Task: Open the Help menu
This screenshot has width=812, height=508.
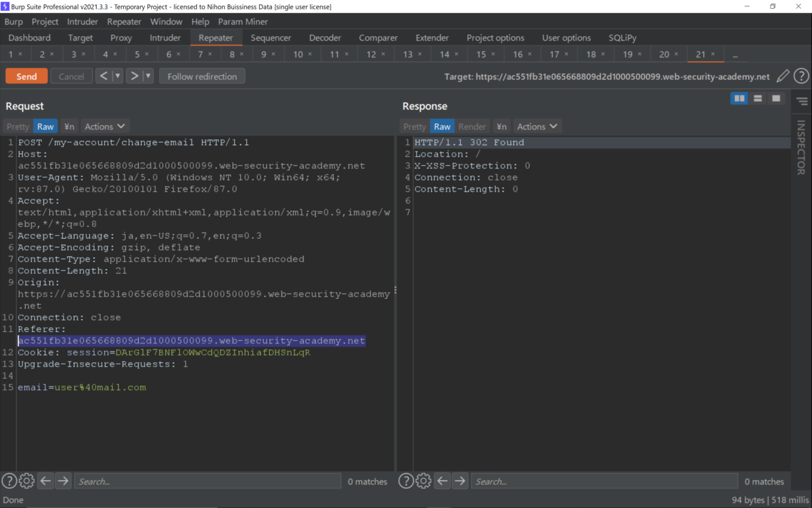Action: [x=200, y=22]
